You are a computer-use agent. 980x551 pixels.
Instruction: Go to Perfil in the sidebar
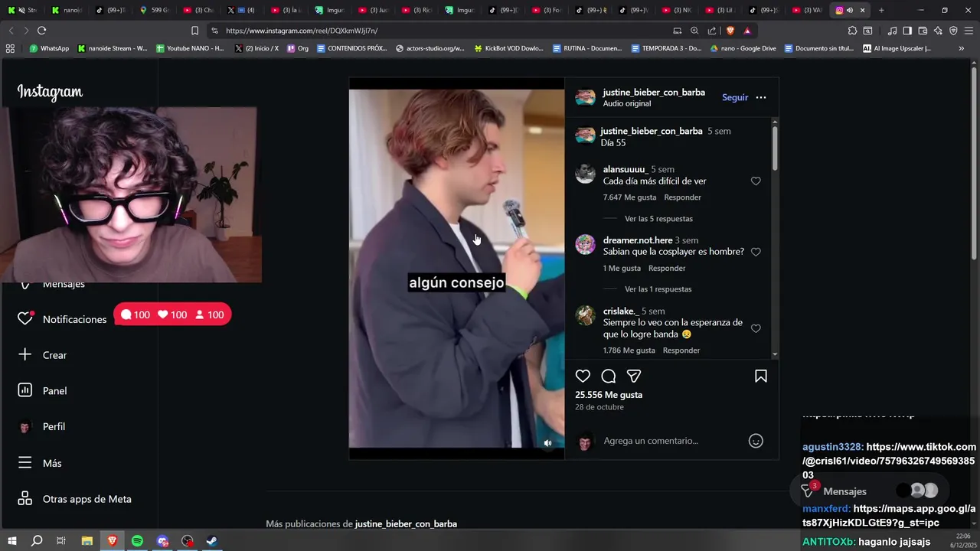click(41, 427)
